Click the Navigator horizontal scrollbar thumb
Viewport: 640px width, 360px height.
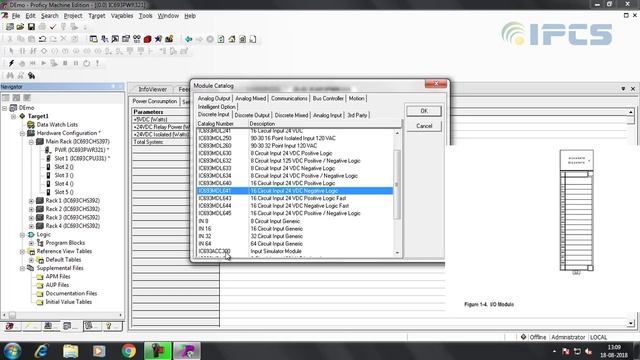coord(13,315)
